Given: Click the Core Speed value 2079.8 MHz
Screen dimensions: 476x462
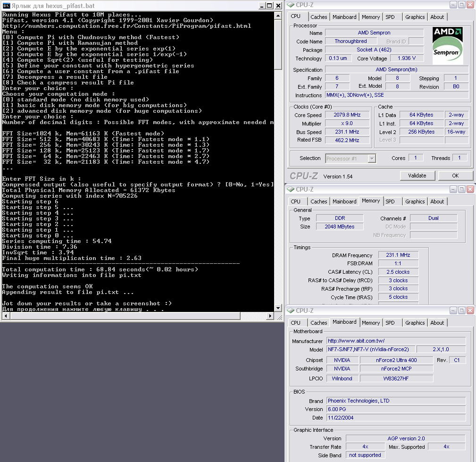Looking at the screenshot, I should (x=347, y=115).
